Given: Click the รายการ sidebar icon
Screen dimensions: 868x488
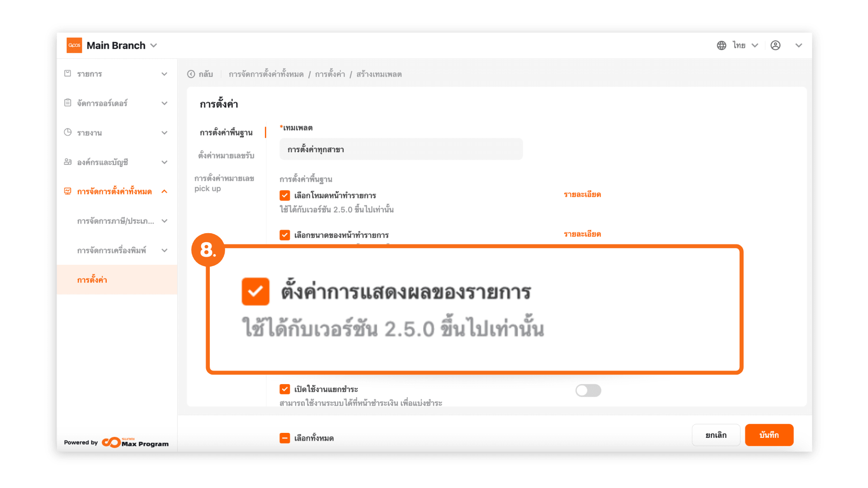Looking at the screenshot, I should [68, 74].
